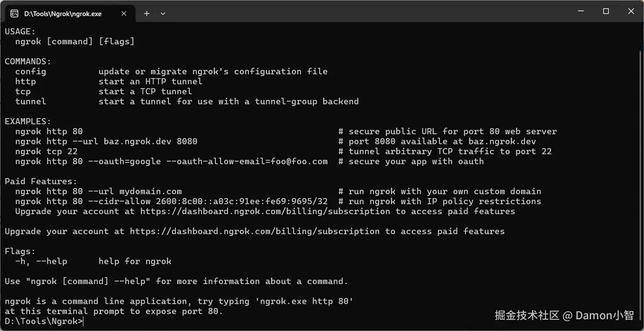The width and height of the screenshot is (644, 331).
Task: Click the D:\Tools\Ngrok> command prompt line
Action: click(43, 321)
